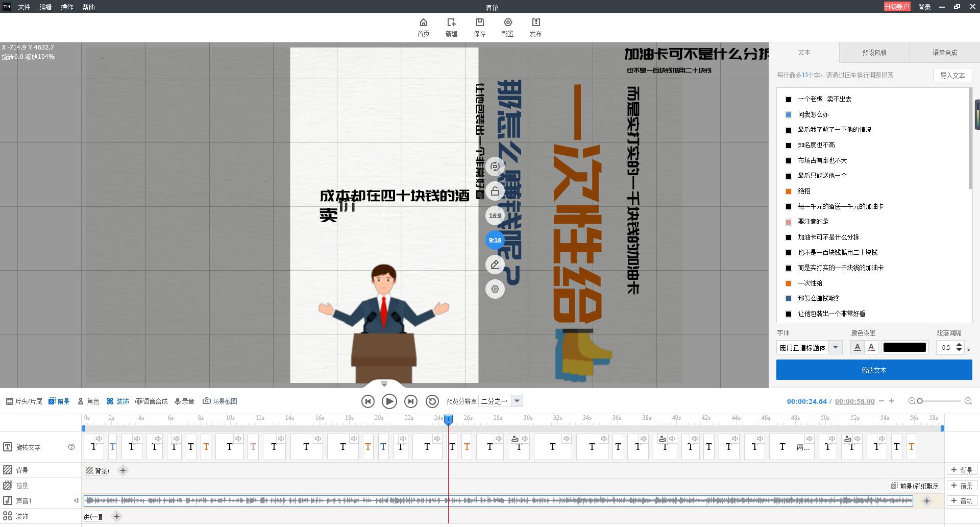Click the 升级账户 upgrade button

897,7
